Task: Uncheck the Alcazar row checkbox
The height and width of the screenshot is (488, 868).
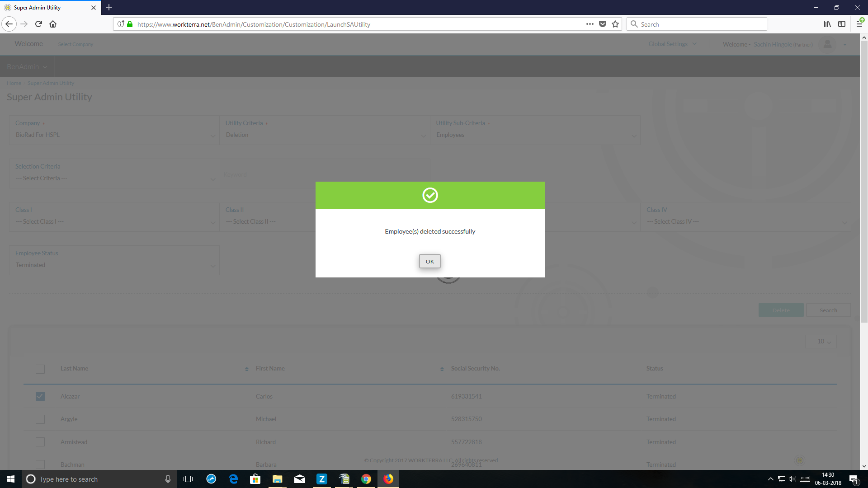Action: coord(40,396)
